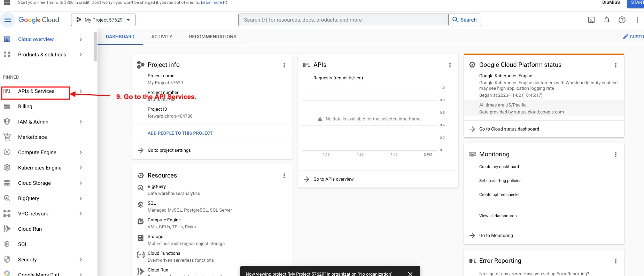This screenshot has height=276, width=644.
Task: Click Create uptime checks
Action: coord(499,195)
